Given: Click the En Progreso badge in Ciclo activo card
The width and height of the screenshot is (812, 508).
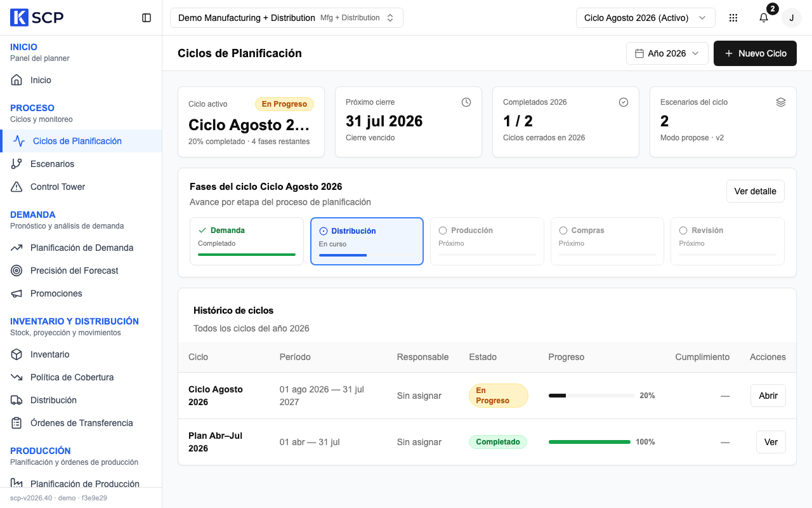Looking at the screenshot, I should tap(284, 104).
